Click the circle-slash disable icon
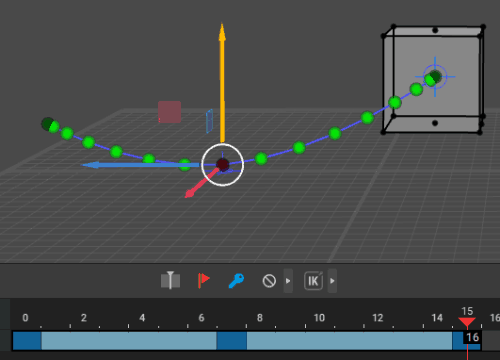 pyautogui.click(x=269, y=281)
